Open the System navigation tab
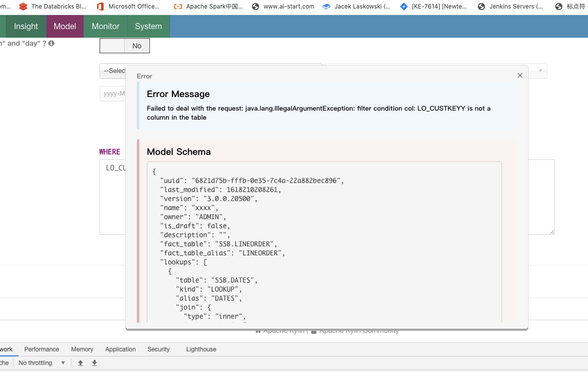 [x=148, y=26]
